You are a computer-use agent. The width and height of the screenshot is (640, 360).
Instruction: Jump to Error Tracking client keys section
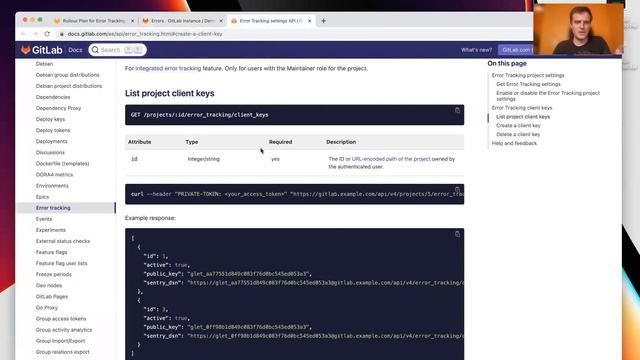point(522,108)
